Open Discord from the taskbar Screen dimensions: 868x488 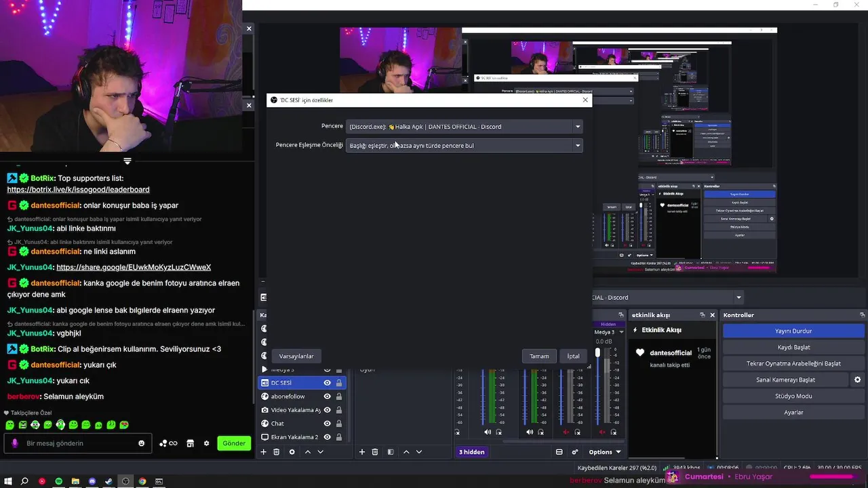click(92, 481)
